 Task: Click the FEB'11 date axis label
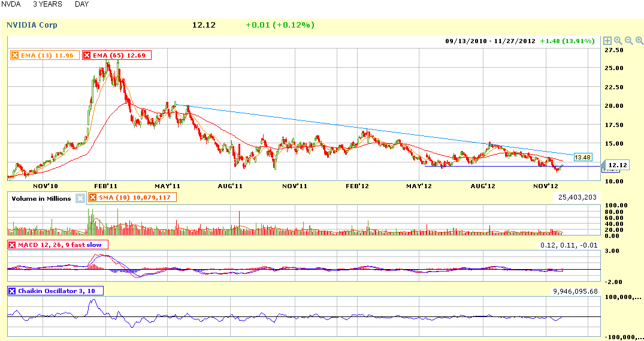[x=105, y=186]
